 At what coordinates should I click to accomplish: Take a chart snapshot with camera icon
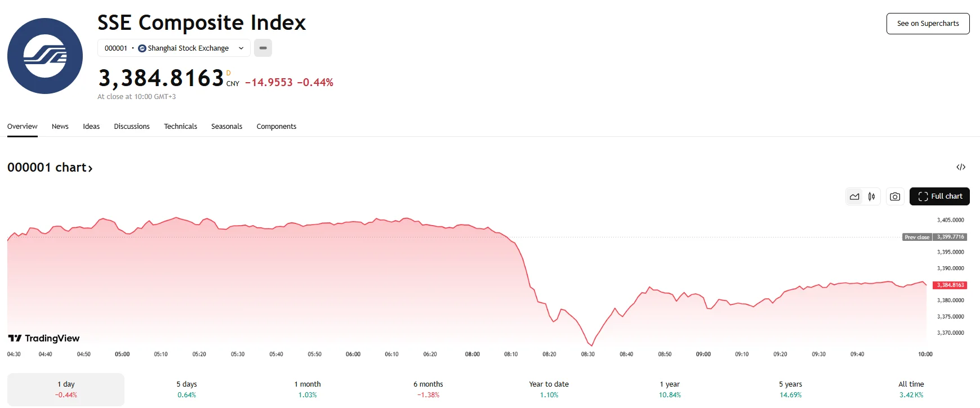pos(894,196)
